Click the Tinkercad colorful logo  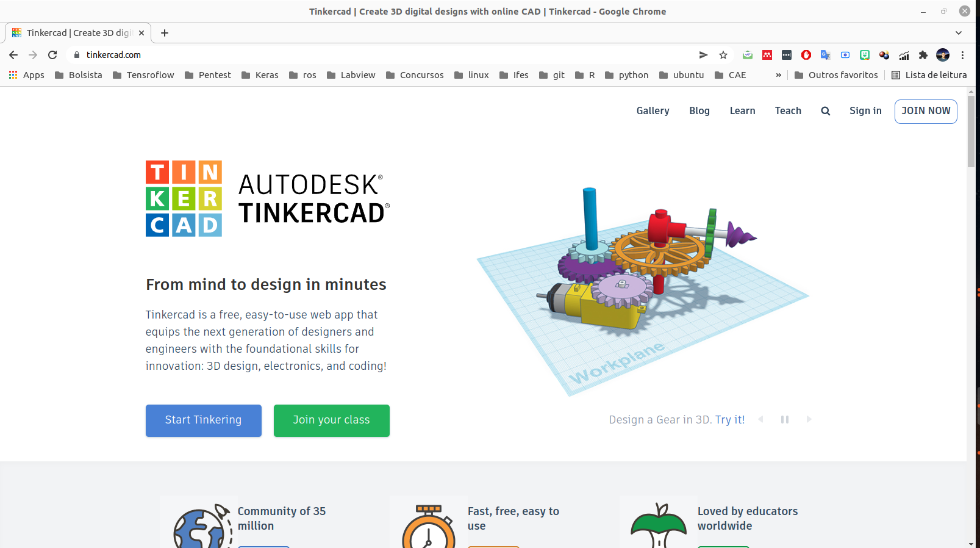click(x=184, y=198)
